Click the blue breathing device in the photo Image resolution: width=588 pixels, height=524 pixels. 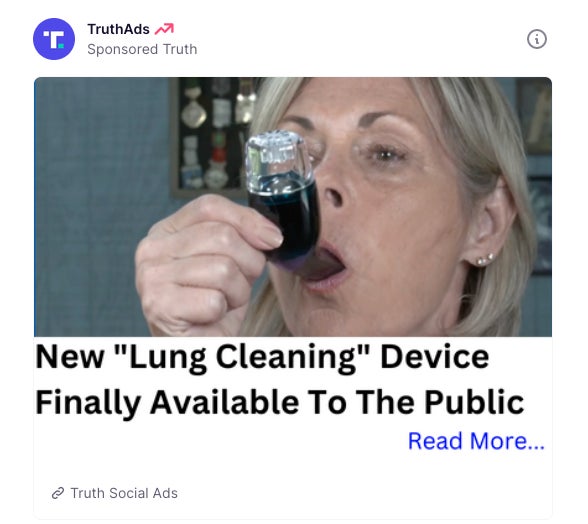pos(284,197)
